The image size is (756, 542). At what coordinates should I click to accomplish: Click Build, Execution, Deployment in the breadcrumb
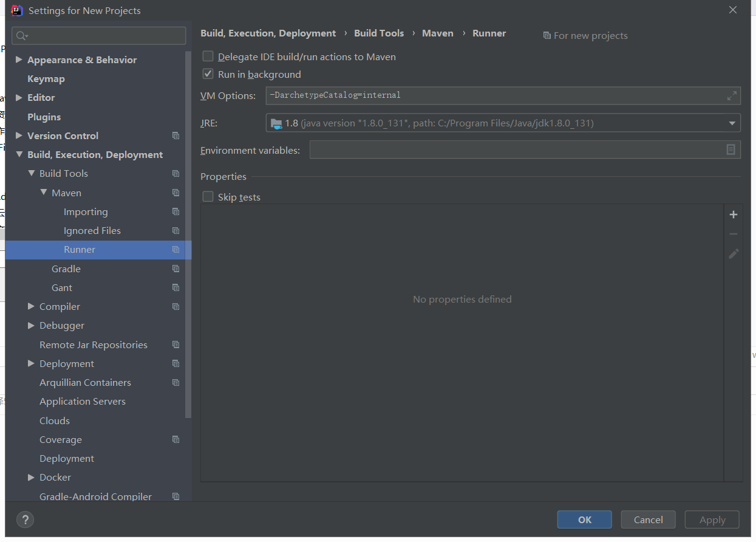268,33
